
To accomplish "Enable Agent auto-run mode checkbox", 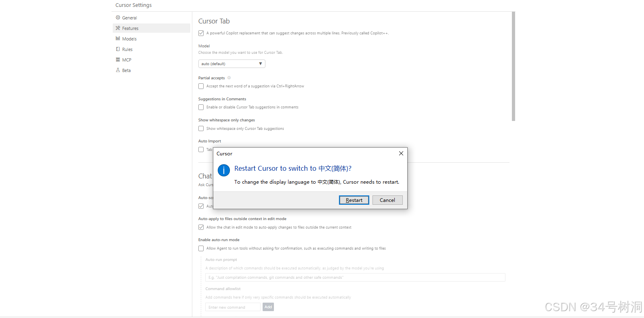I will pyautogui.click(x=201, y=248).
